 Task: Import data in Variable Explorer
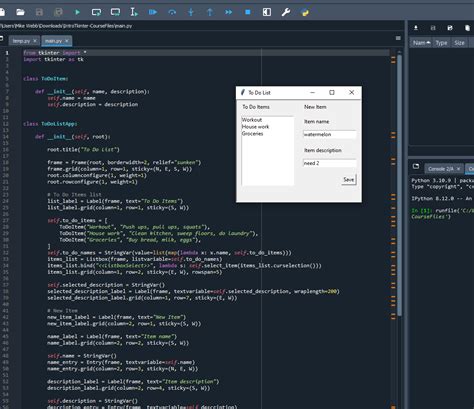pyautogui.click(x=416, y=28)
